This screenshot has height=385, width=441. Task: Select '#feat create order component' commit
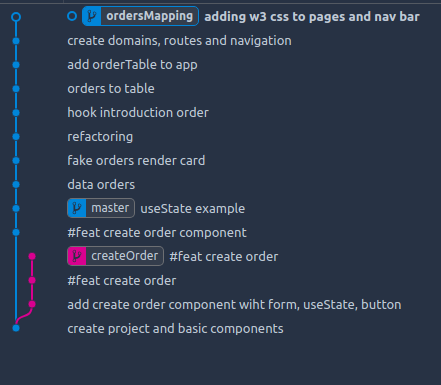(157, 233)
